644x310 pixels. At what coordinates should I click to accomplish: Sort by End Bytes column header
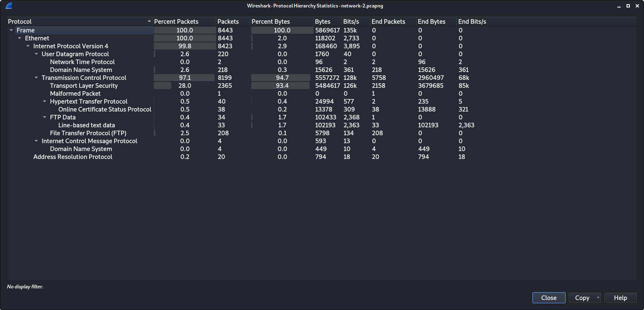pos(437,22)
